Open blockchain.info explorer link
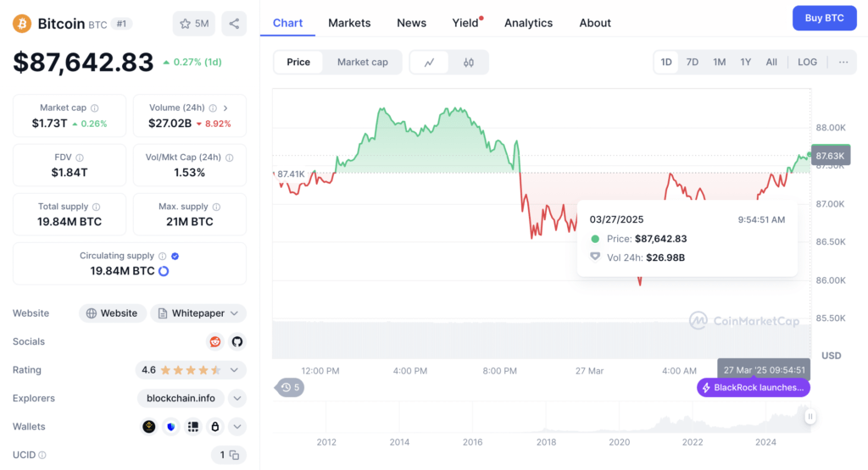Image resolution: width=868 pixels, height=470 pixels. tap(181, 398)
